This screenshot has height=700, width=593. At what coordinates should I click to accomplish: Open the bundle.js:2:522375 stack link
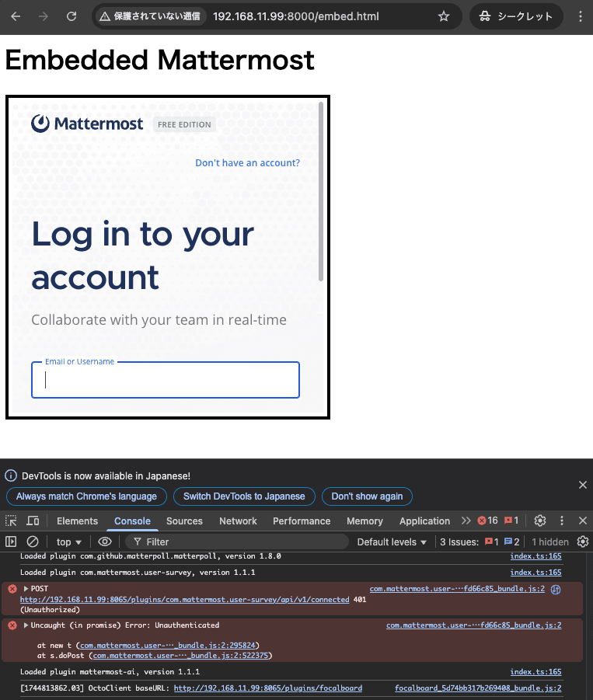coord(181,656)
